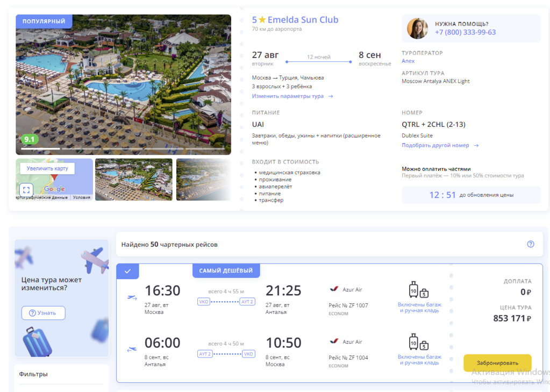Click 'Изменить параметры тура' link
This screenshot has width=550, height=392.
point(292,96)
